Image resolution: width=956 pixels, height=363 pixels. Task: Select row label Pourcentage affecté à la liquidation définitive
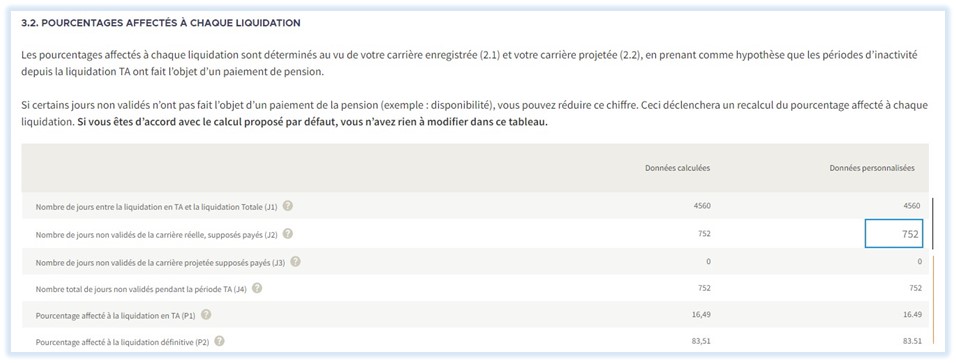[123, 342]
